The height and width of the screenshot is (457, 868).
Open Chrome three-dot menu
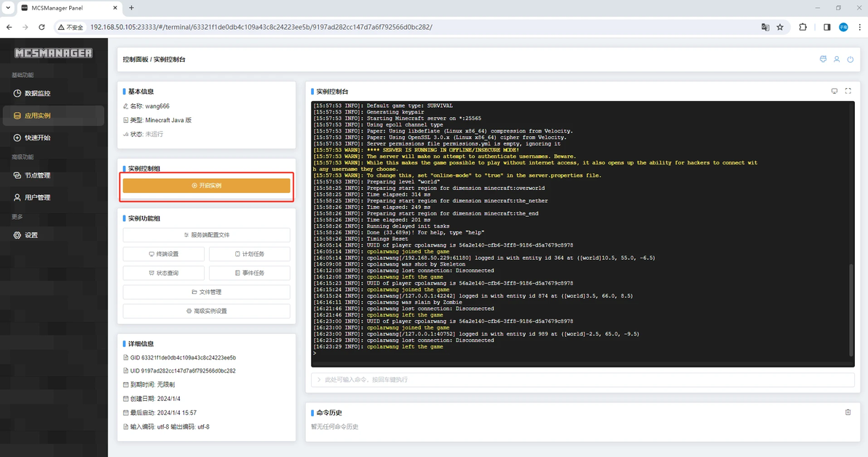(x=860, y=27)
